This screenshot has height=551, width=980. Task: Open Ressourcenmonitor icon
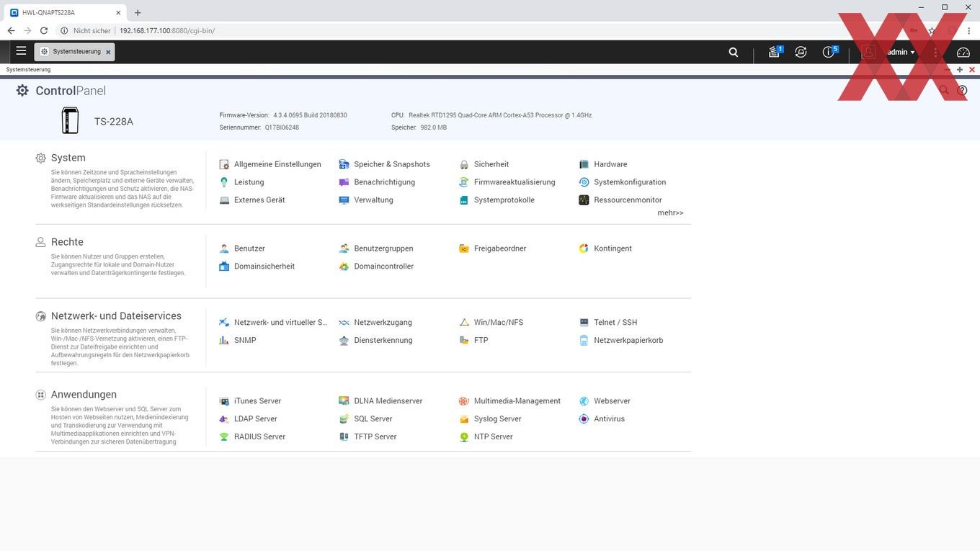click(584, 200)
